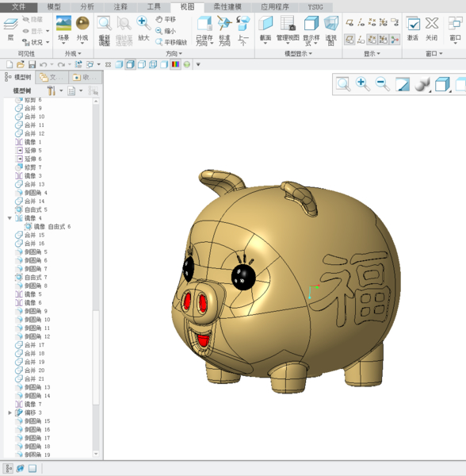Viewport: 466px width, 476px height.
Task: Click 平移缩放 (Pan Zoom) in the ribbon
Action: pyautogui.click(x=171, y=42)
